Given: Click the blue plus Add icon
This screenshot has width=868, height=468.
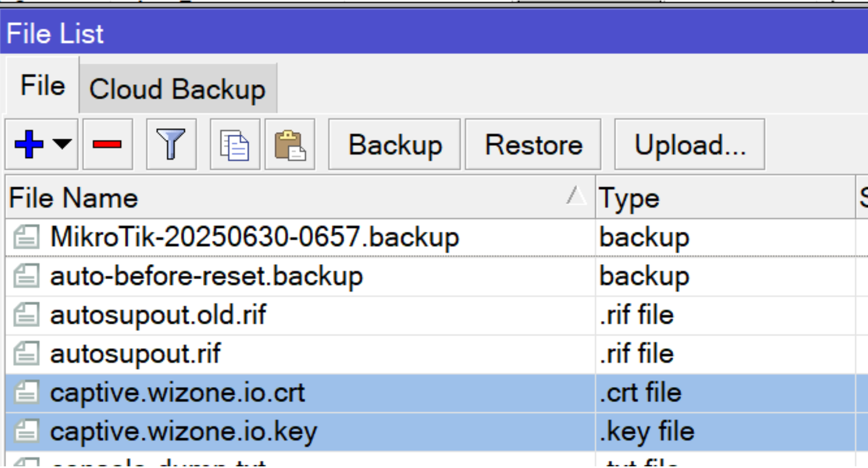Looking at the screenshot, I should click(30, 144).
